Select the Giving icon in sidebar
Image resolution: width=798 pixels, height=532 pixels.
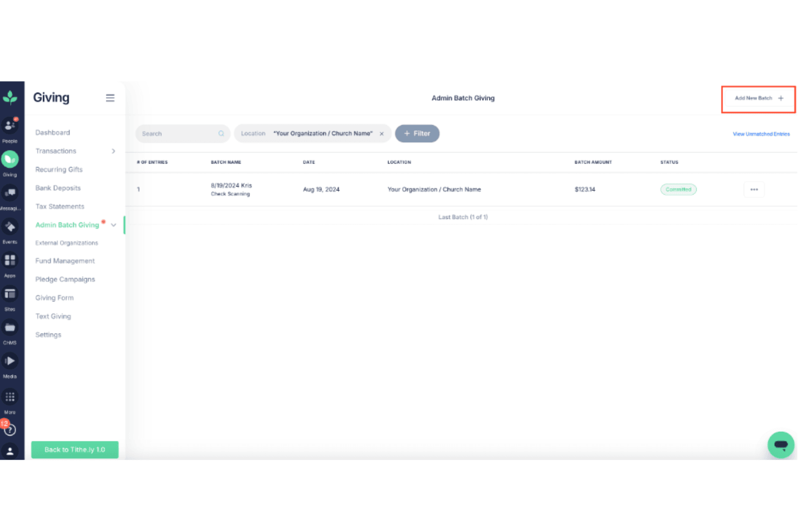(x=10, y=159)
